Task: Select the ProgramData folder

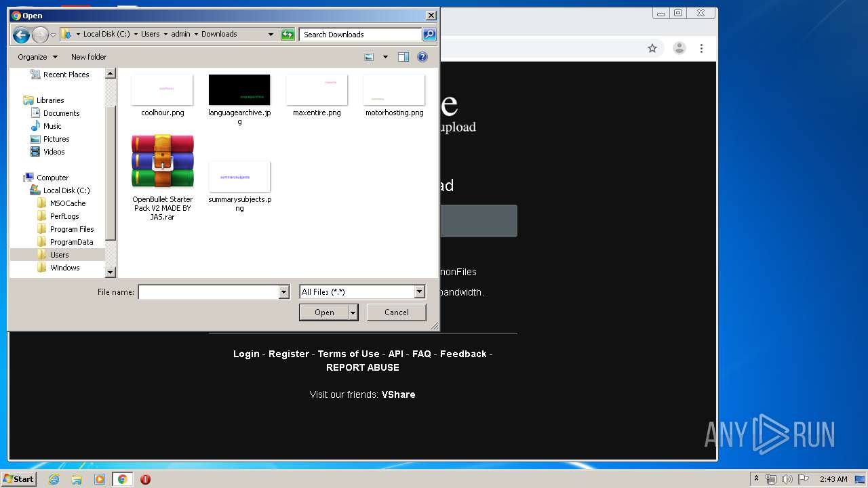Action: (x=65, y=242)
